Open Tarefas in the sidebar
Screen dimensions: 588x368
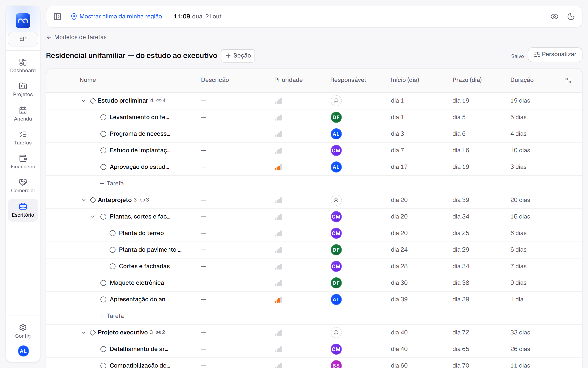[23, 138]
